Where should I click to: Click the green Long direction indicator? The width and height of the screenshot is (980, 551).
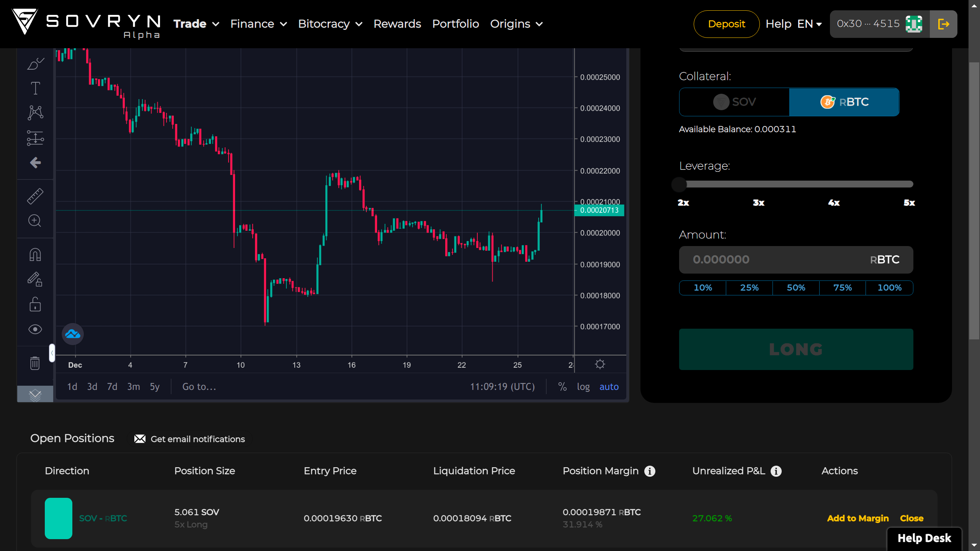click(59, 518)
